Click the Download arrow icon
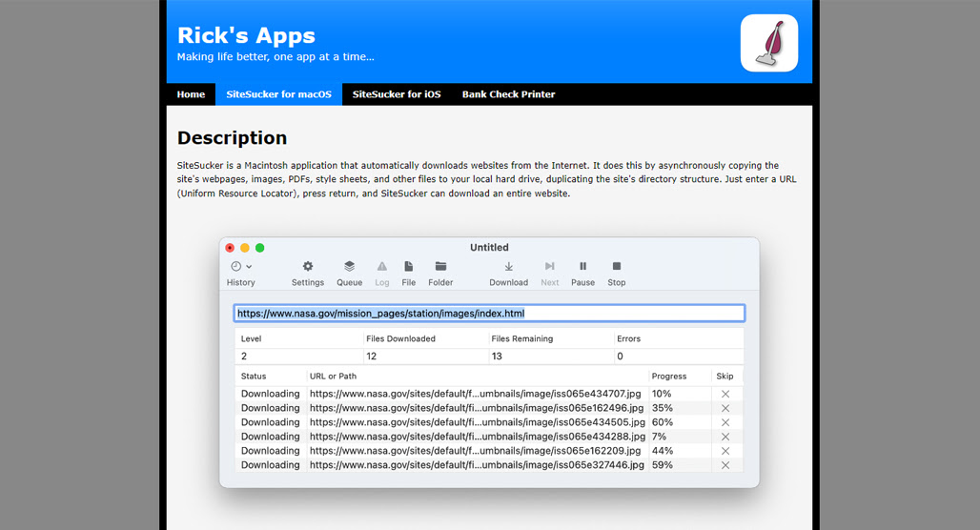 (509, 266)
